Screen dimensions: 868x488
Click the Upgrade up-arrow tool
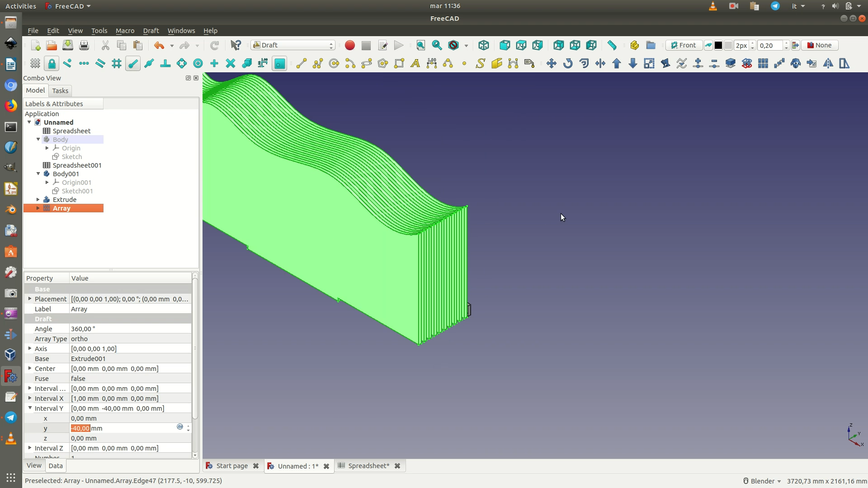coord(617,63)
